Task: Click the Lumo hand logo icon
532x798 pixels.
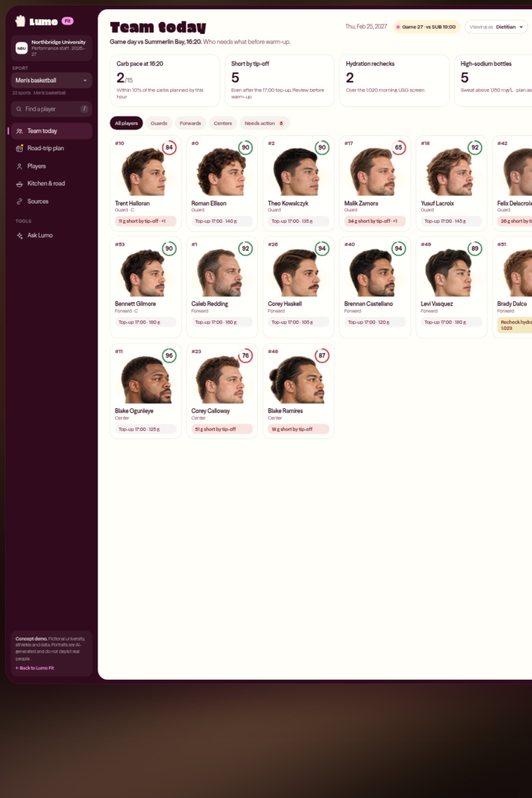Action: (x=20, y=21)
